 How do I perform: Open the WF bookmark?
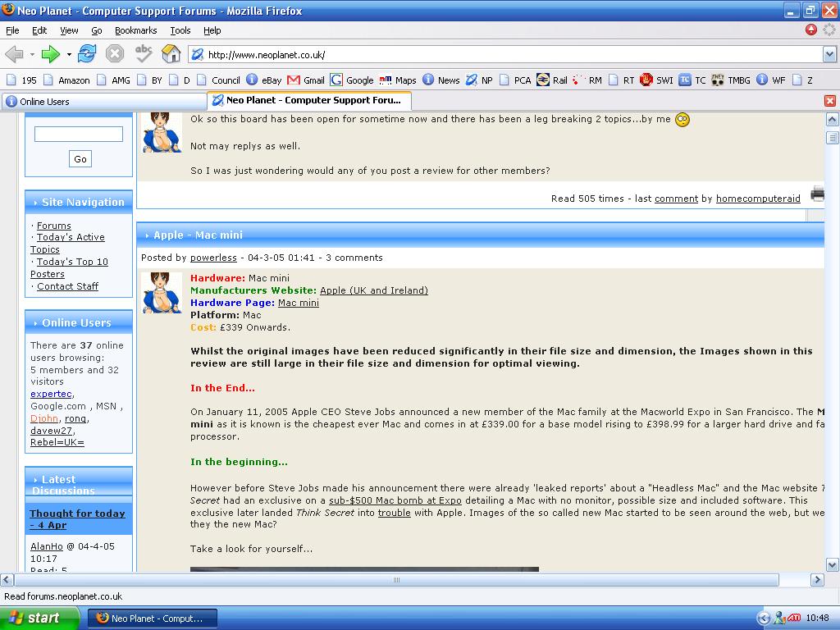[x=771, y=80]
